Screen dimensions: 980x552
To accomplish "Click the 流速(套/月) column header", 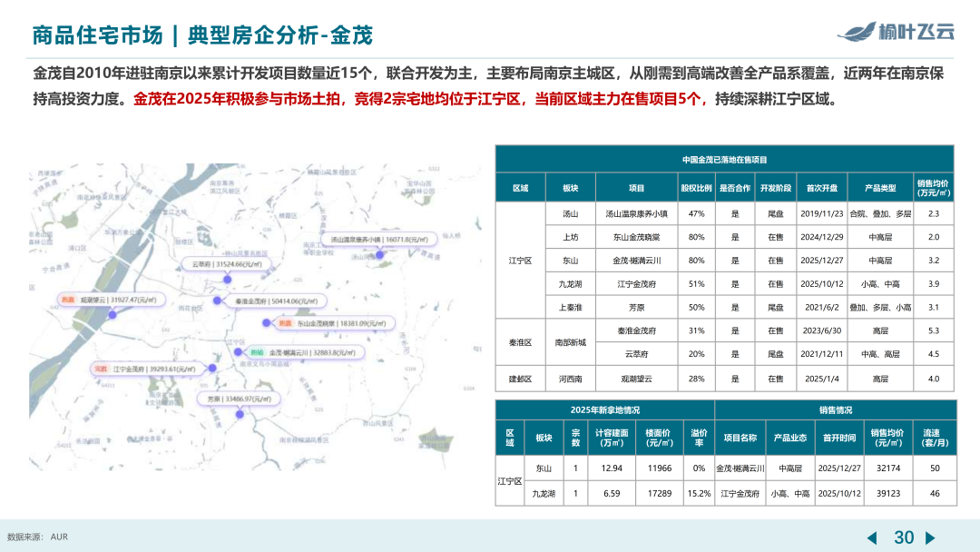I will click(935, 438).
